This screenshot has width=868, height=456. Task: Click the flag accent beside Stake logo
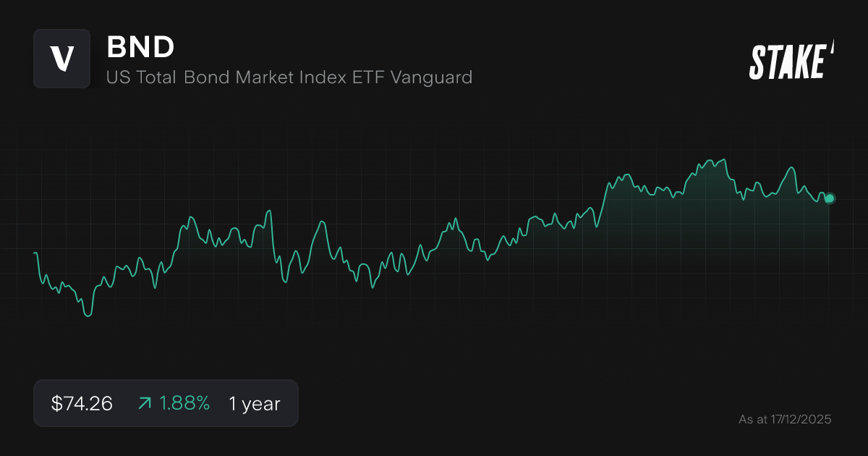[x=832, y=48]
